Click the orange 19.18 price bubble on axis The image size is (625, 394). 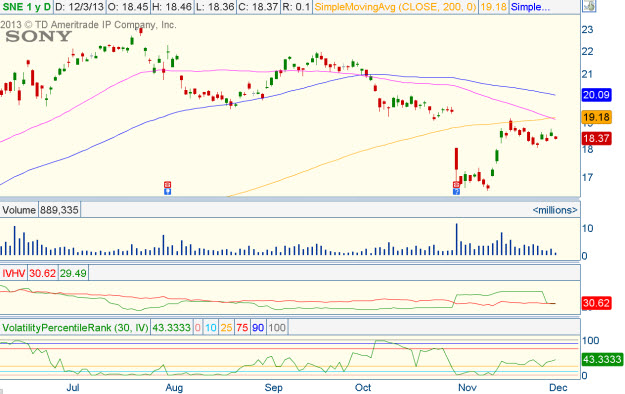[x=596, y=117]
